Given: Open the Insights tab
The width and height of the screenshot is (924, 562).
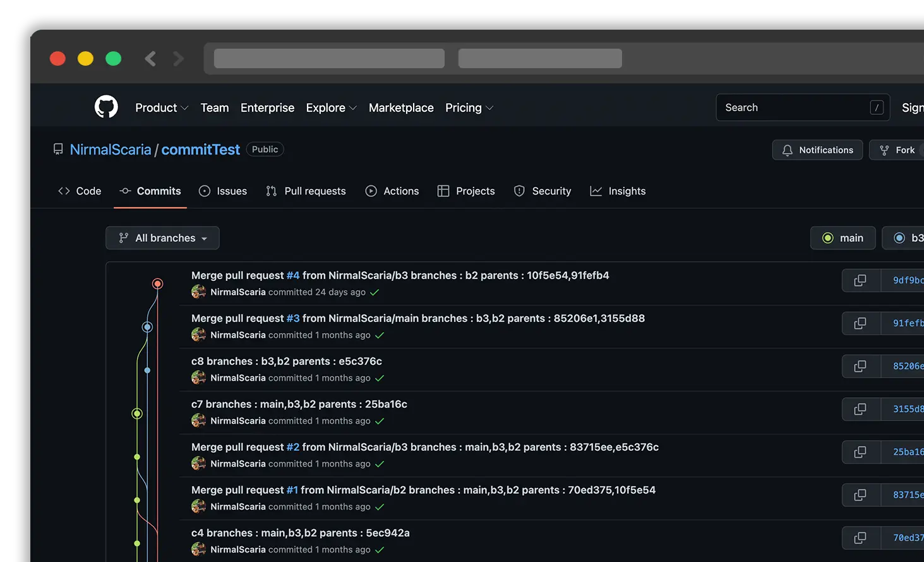Looking at the screenshot, I should click(618, 191).
